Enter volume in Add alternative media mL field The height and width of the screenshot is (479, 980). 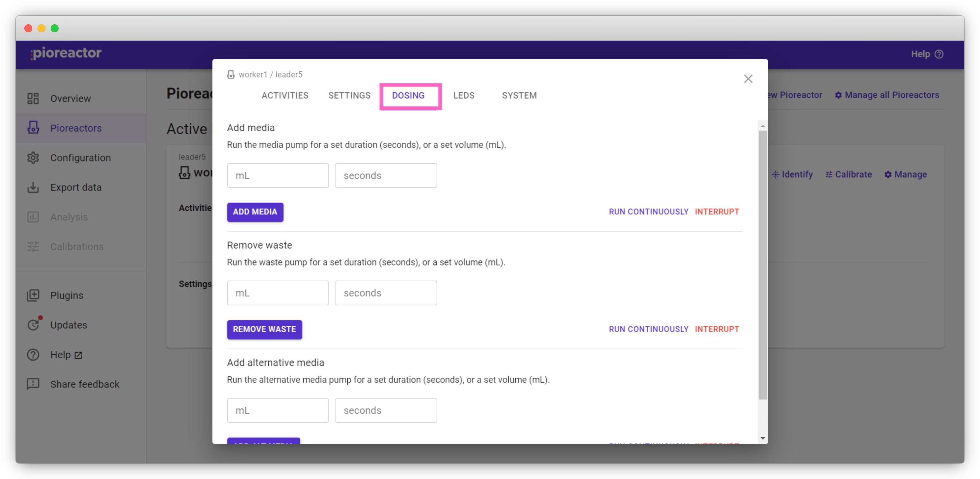(x=278, y=410)
